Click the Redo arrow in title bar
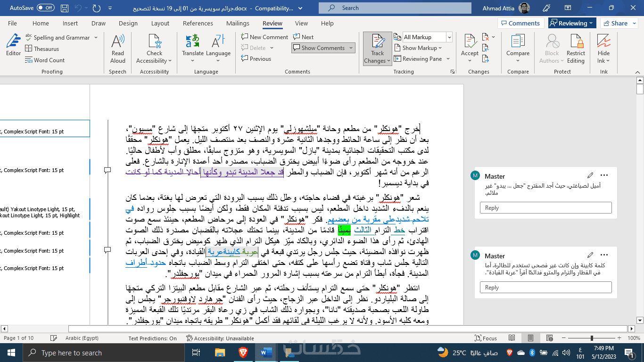 click(x=97, y=8)
